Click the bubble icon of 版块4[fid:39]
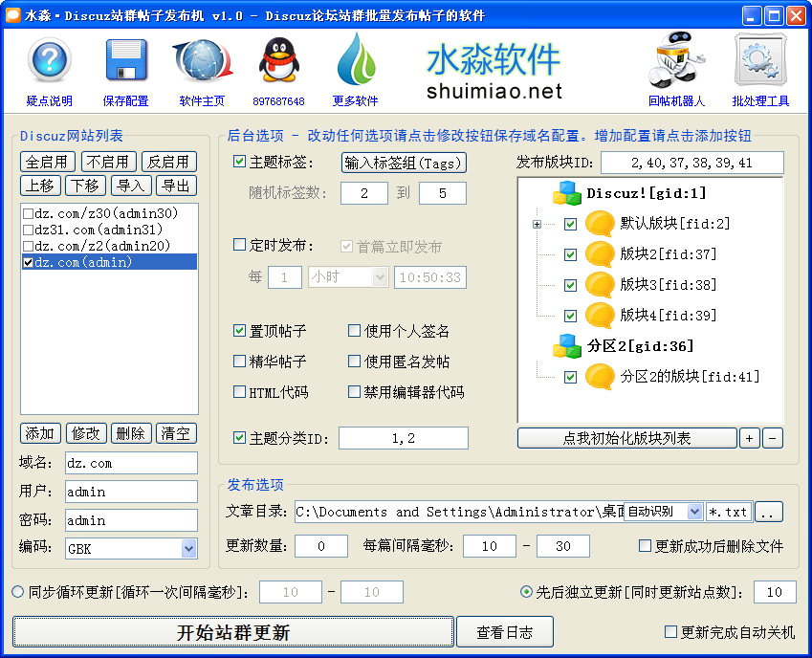This screenshot has width=812, height=658. (x=600, y=316)
